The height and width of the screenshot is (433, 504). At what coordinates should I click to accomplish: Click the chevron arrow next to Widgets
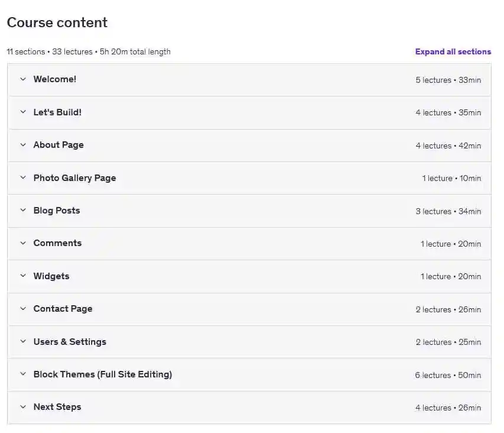click(x=23, y=276)
